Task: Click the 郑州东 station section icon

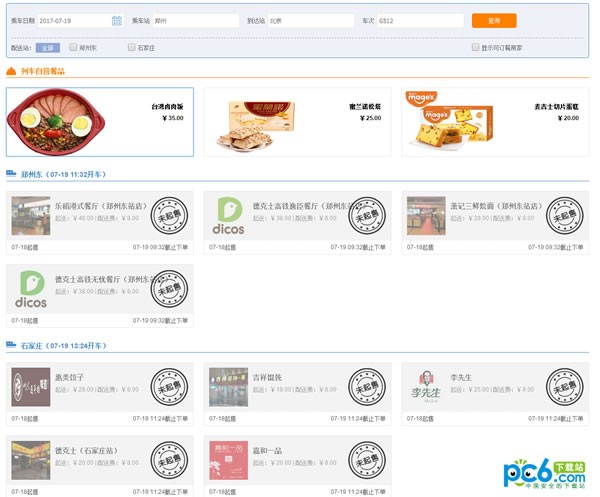Action: [11, 174]
